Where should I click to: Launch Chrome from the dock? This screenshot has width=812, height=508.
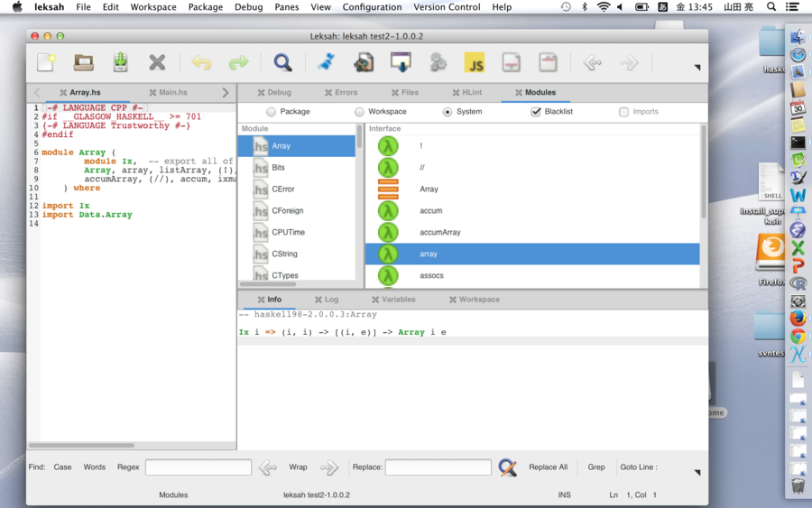click(798, 336)
